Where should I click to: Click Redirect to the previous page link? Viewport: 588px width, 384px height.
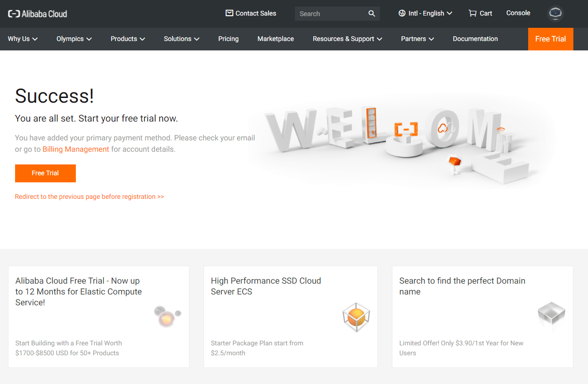coord(90,197)
